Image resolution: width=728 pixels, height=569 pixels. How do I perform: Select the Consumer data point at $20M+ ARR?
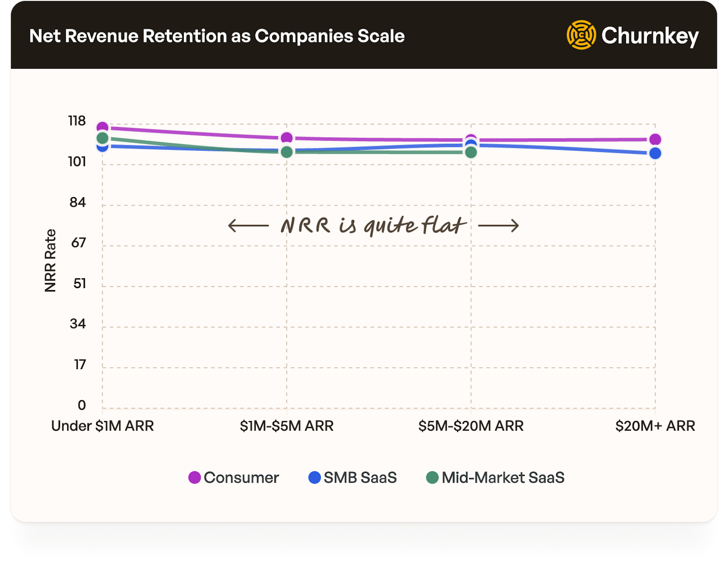pyautogui.click(x=655, y=140)
